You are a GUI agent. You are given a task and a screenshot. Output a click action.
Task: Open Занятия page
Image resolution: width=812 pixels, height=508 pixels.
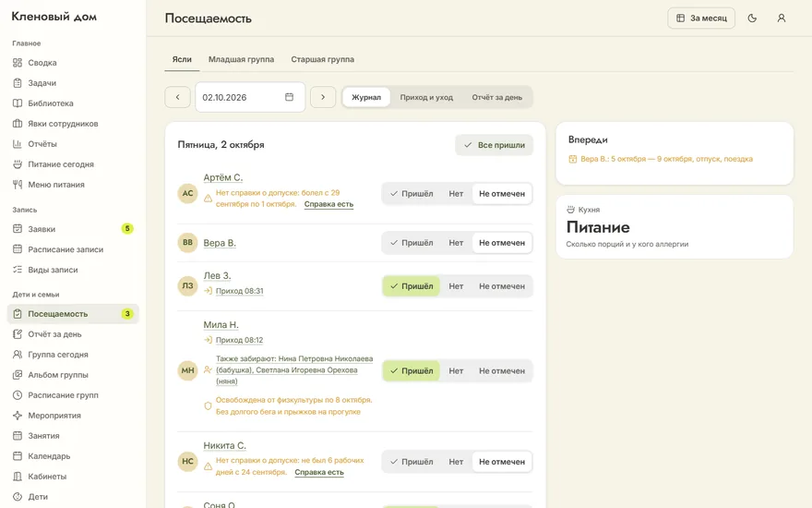coord(73,435)
